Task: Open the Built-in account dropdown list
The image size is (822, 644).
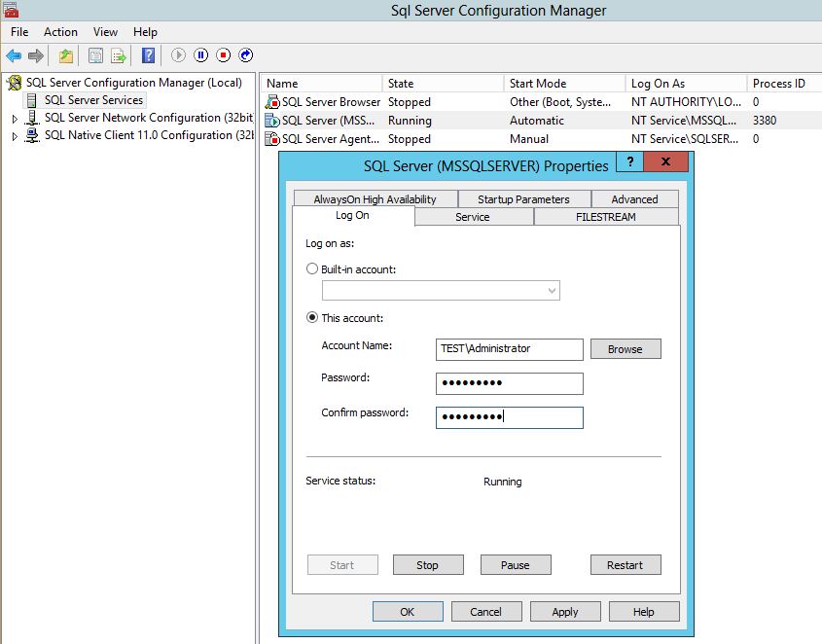Action: [553, 290]
